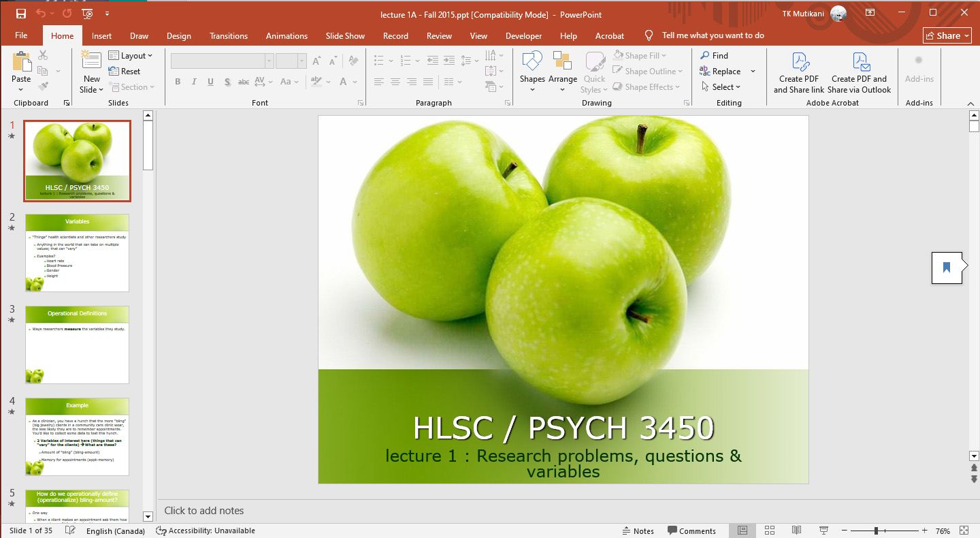Viewport: 980px width, 538px height.
Task: Select slide 3 Operational Definitions thumbnail
Action: (x=77, y=345)
